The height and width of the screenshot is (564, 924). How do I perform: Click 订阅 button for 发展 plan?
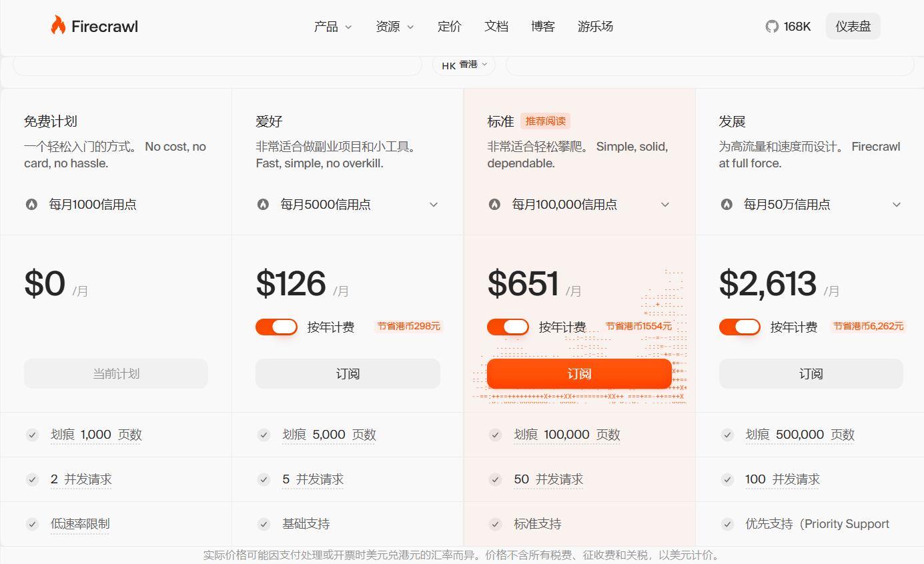tap(811, 373)
